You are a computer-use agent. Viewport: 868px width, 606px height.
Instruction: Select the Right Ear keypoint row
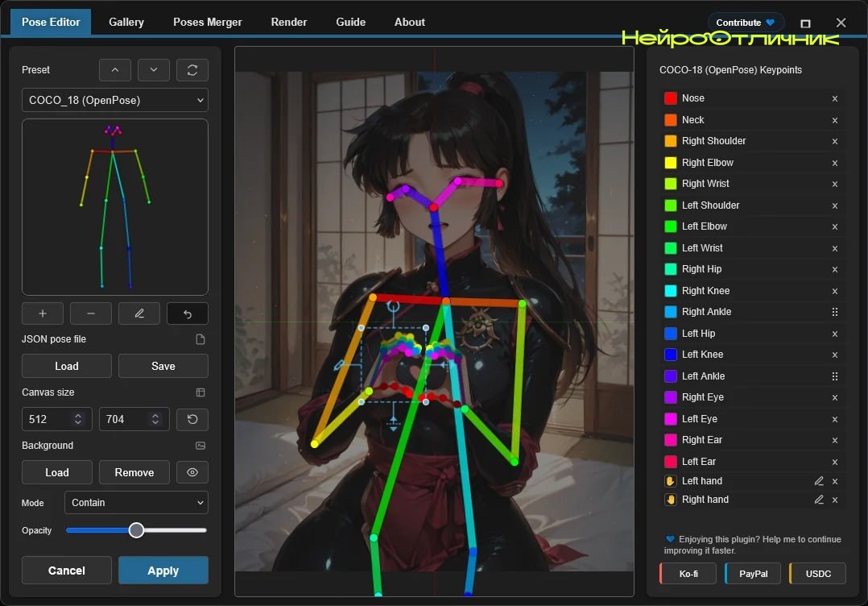[752, 440]
